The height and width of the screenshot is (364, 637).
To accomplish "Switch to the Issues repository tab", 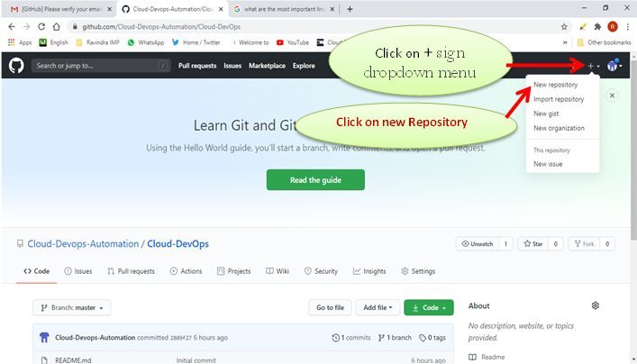I will pyautogui.click(x=78, y=271).
